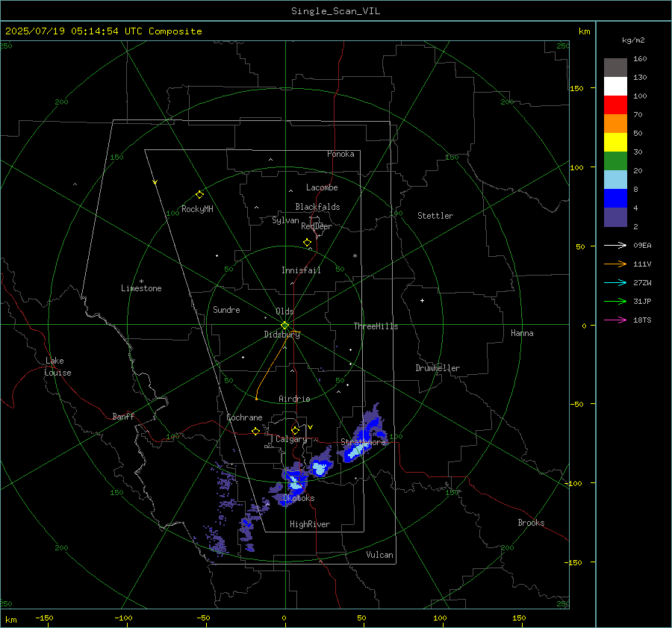Click the green 31JP arrow in legend
Viewport: 672px width, 628px height.
[x=615, y=302]
